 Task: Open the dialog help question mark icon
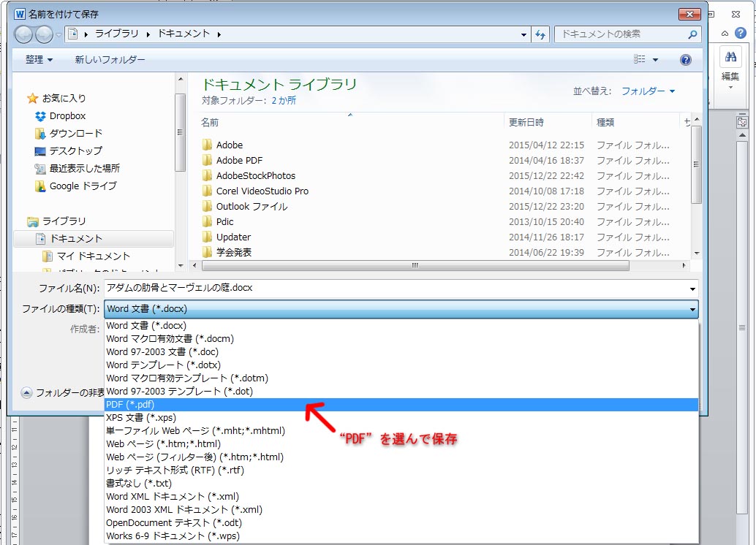(685, 60)
